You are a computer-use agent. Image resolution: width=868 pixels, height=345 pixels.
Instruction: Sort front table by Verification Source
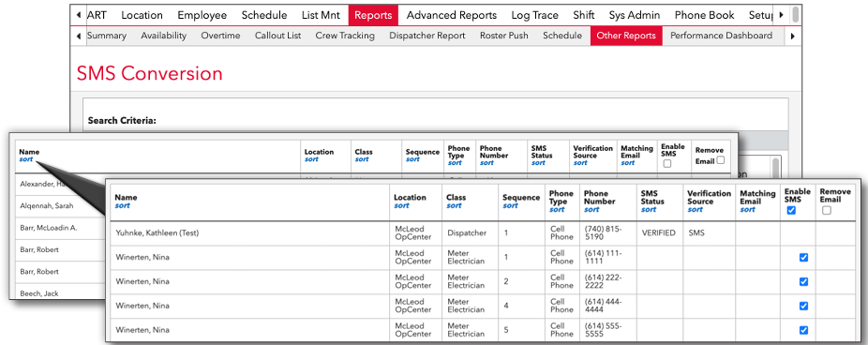pyautogui.click(x=695, y=209)
